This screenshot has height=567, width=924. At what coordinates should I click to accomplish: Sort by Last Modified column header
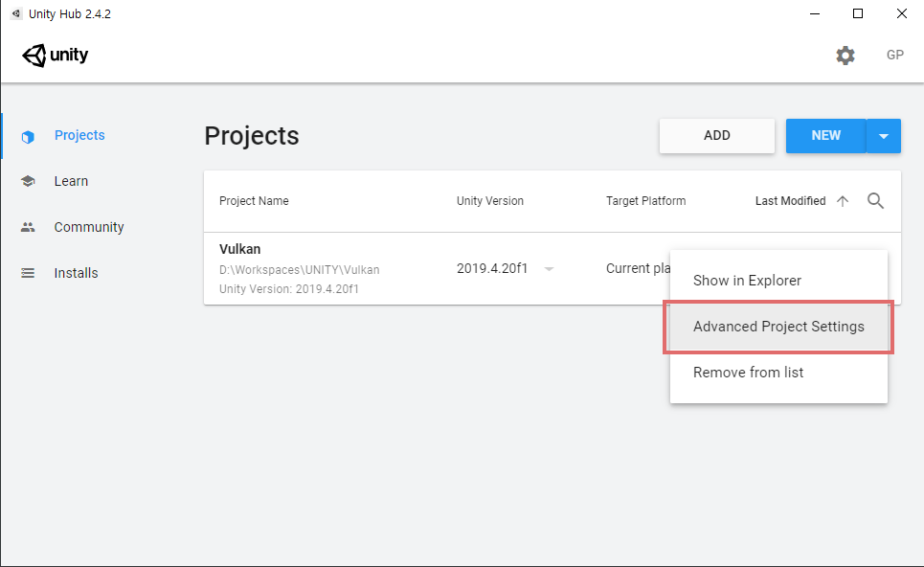790,201
